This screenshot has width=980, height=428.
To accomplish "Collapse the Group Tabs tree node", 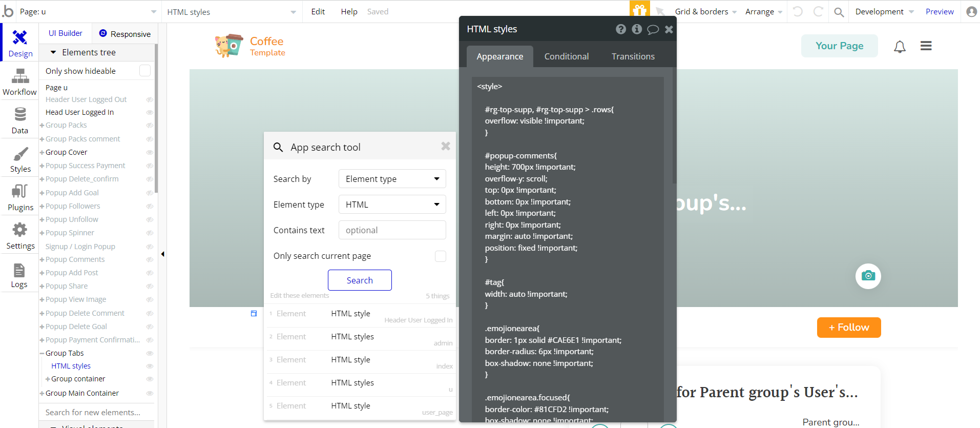I will (x=42, y=353).
